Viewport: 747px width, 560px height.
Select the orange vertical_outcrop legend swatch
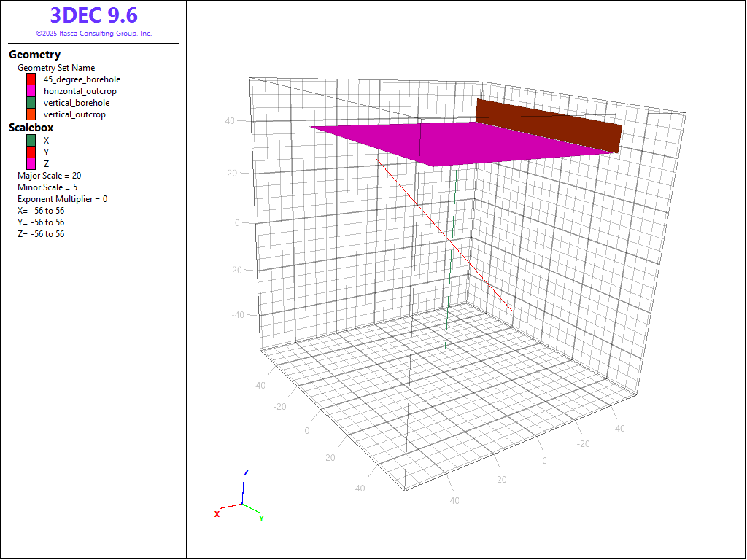[31, 114]
